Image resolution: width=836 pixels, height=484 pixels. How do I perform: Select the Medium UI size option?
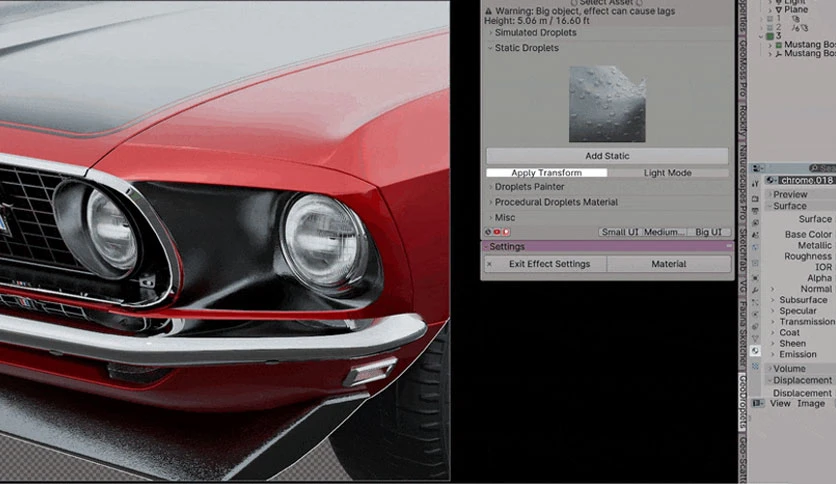click(664, 232)
